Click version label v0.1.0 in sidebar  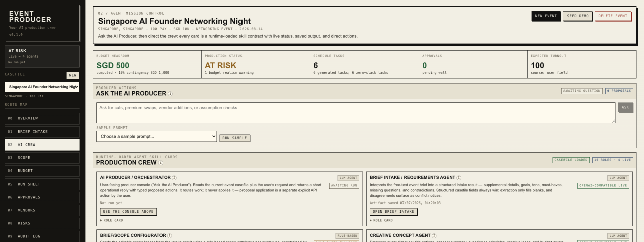click(x=16, y=35)
